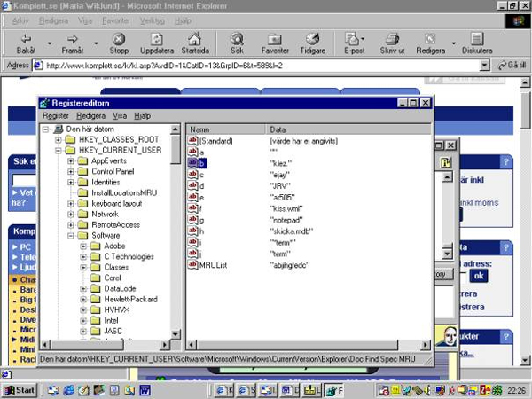The image size is (532, 399).
Task: Click the taskbar clock showing 22:26
Action: coord(516,390)
